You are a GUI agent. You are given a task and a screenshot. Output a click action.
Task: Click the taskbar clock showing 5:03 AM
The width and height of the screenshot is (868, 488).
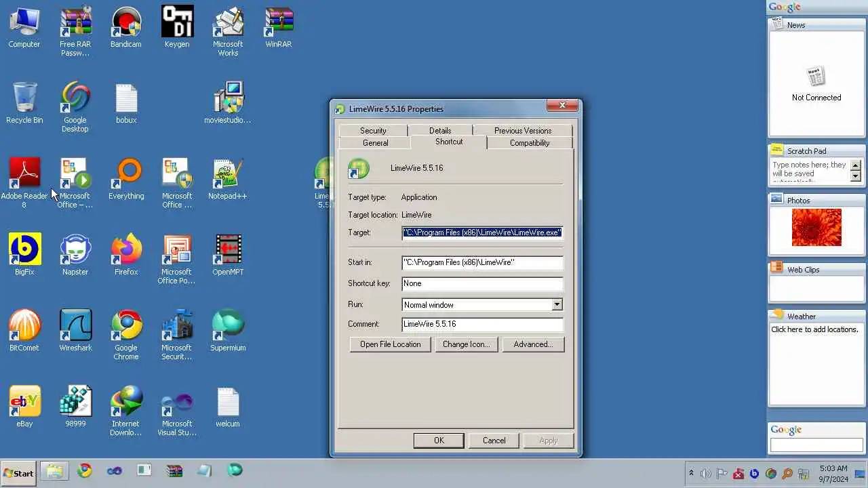click(833, 474)
